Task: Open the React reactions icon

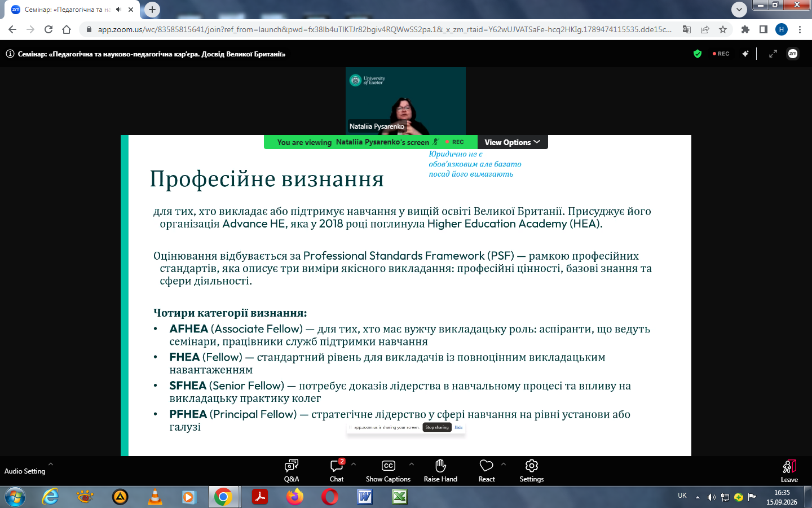Action: [487, 465]
